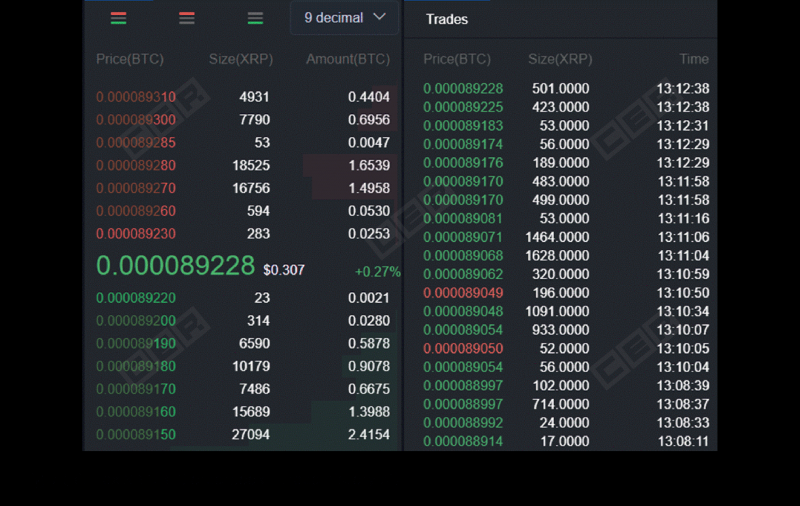Click trade size 714.0000
This screenshot has height=506, width=800.
pyautogui.click(x=561, y=404)
